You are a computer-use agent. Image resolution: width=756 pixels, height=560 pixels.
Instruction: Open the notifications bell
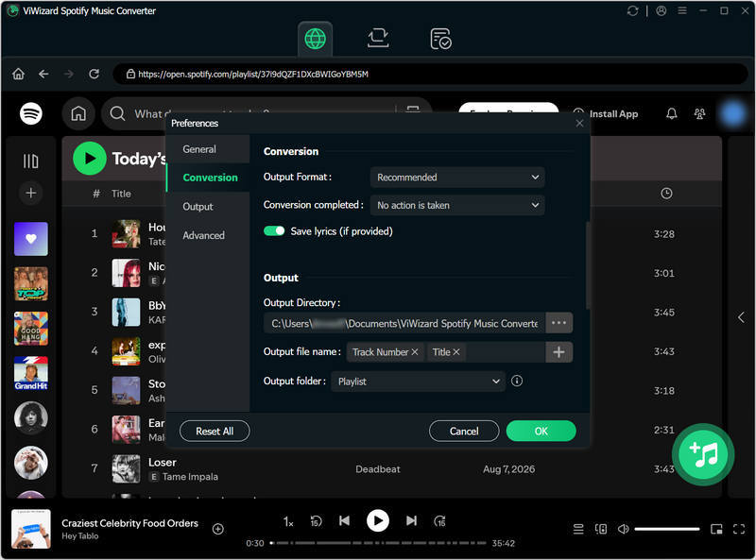[672, 113]
